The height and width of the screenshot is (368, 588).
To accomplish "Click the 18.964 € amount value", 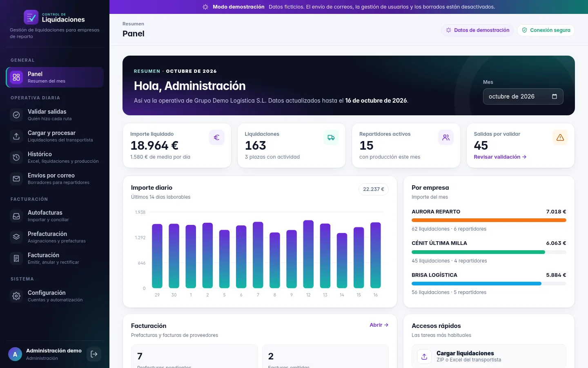I will 154,146.
